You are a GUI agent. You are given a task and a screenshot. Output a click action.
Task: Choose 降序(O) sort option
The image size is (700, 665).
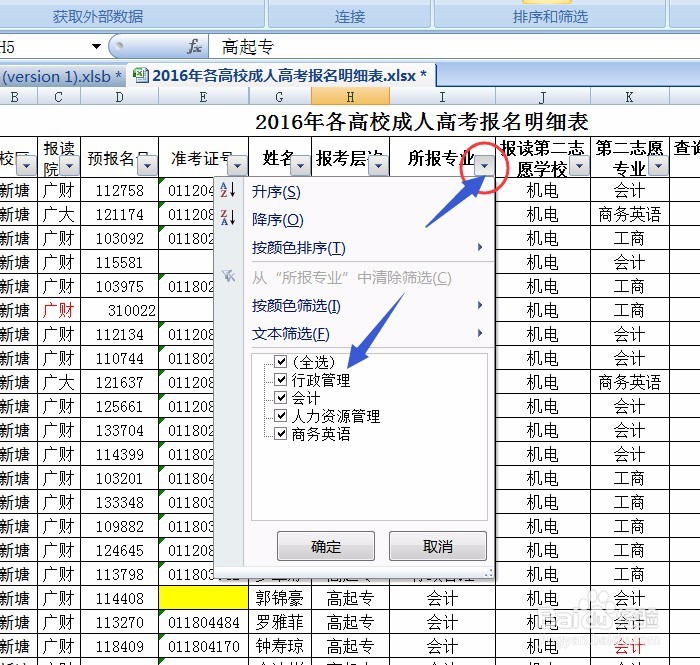[278, 220]
